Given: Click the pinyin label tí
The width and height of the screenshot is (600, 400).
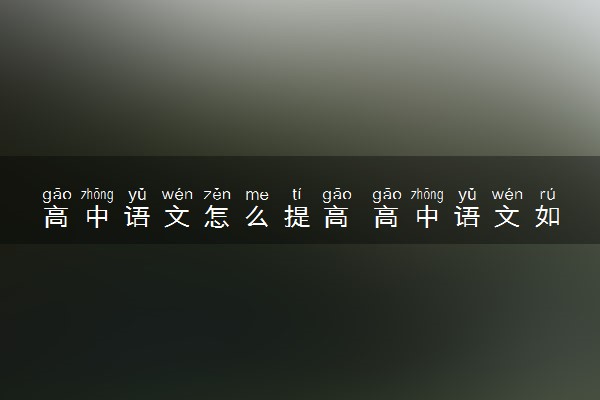Looking at the screenshot, I should [297, 194].
